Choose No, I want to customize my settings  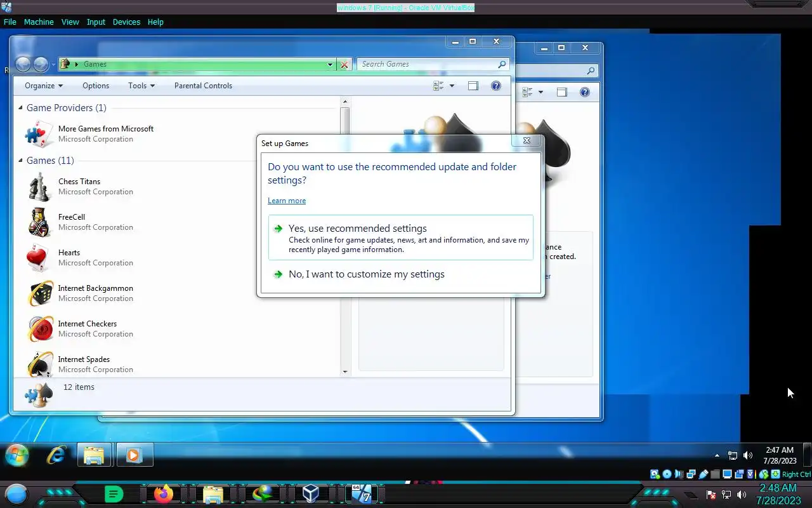coord(401,274)
